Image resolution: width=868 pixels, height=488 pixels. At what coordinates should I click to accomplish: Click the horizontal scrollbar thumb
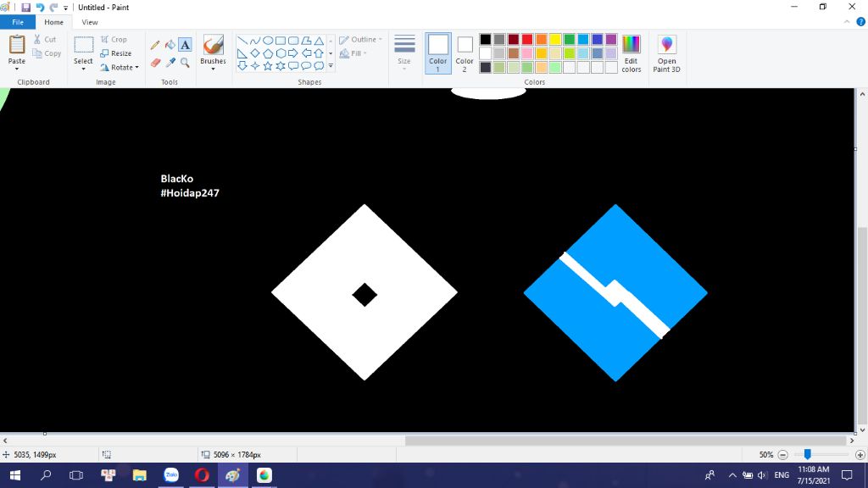[x=626, y=441]
